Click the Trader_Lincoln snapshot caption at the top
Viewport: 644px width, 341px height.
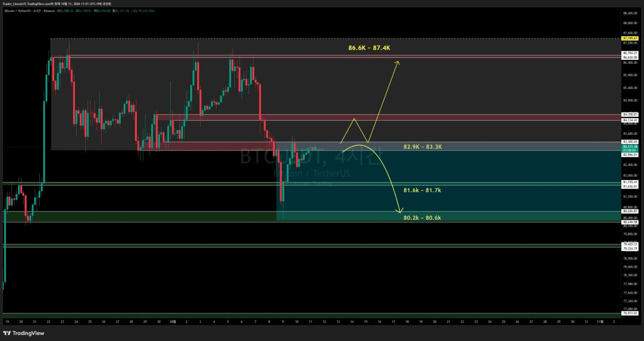[x=57, y=4]
